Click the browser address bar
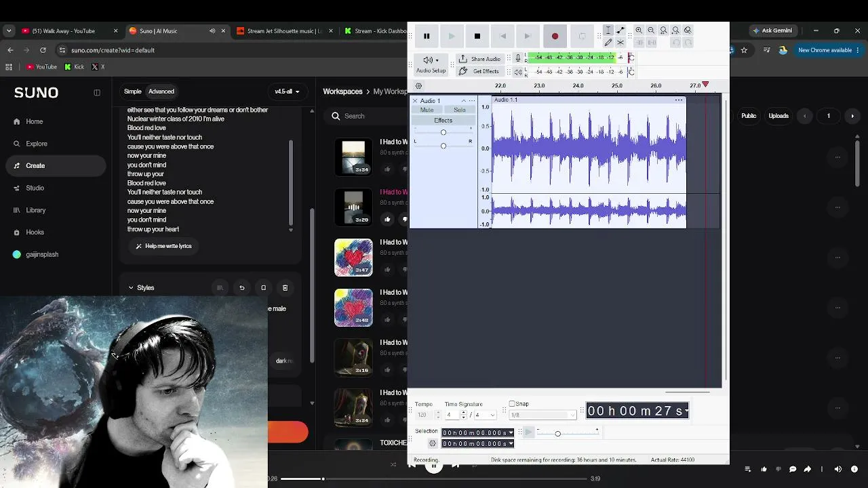 point(231,50)
